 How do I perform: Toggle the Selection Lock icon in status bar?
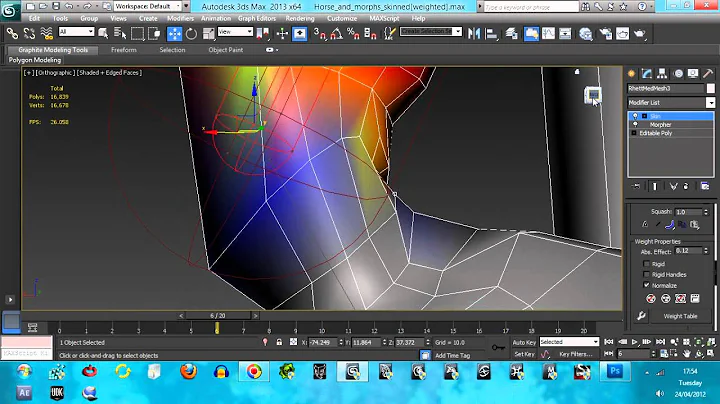(x=279, y=342)
